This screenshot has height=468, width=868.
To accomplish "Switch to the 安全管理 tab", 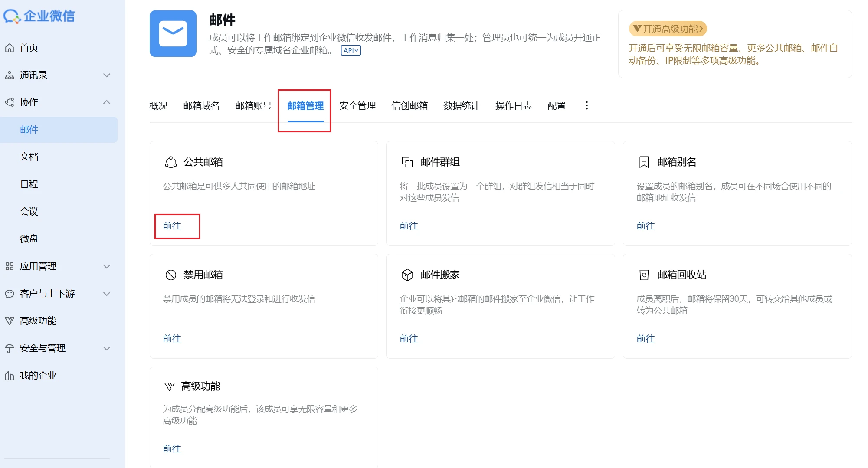I will pyautogui.click(x=357, y=105).
